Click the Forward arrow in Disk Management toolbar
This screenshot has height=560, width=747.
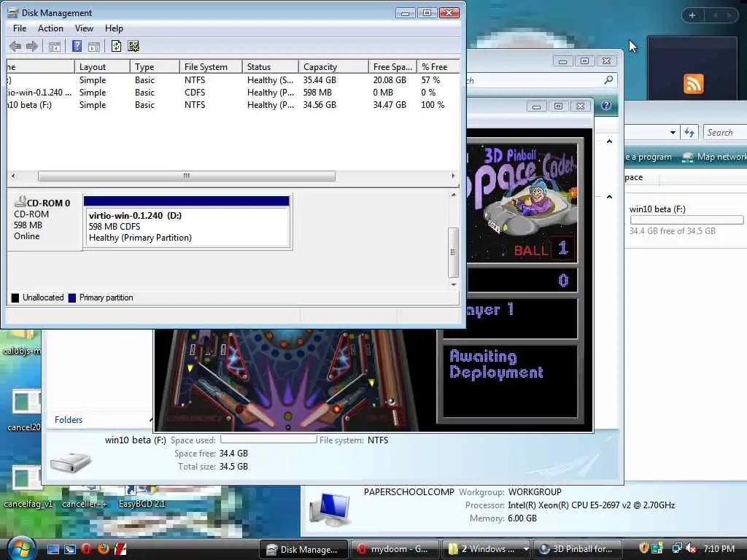32,46
